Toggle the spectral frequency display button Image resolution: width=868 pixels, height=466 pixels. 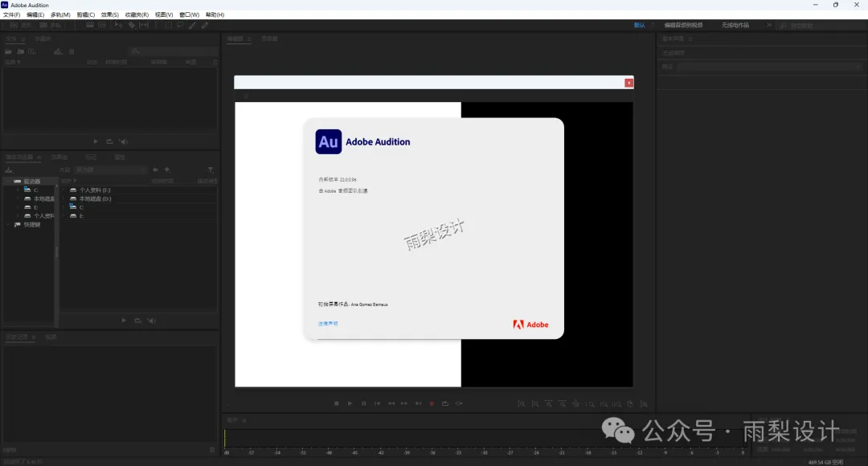coord(90,26)
